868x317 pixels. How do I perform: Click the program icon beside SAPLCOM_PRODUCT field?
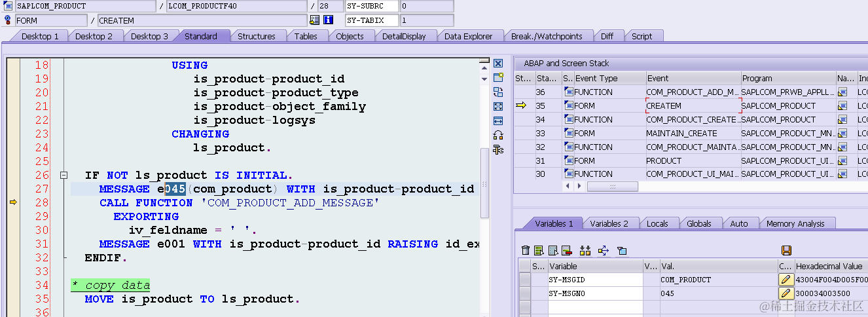8,6
